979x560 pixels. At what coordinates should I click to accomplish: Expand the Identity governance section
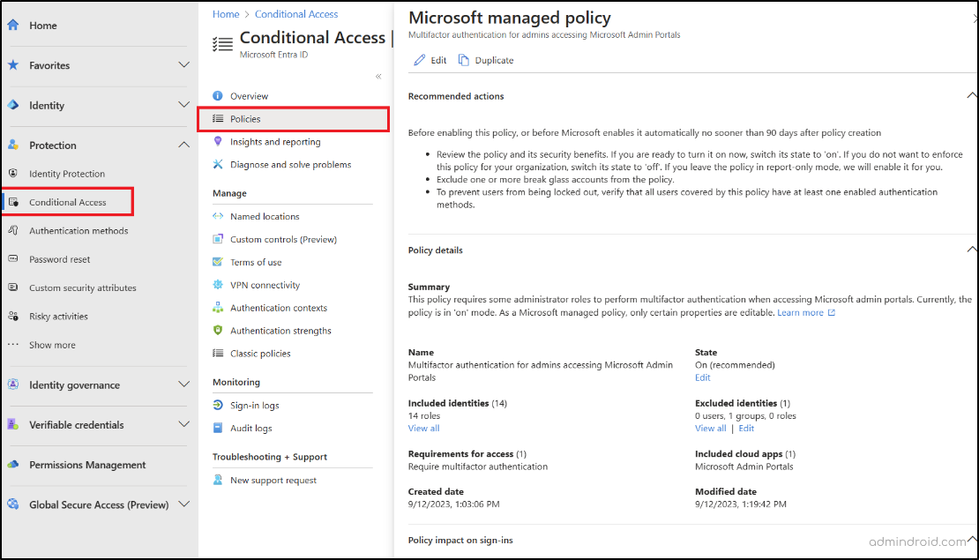(184, 385)
